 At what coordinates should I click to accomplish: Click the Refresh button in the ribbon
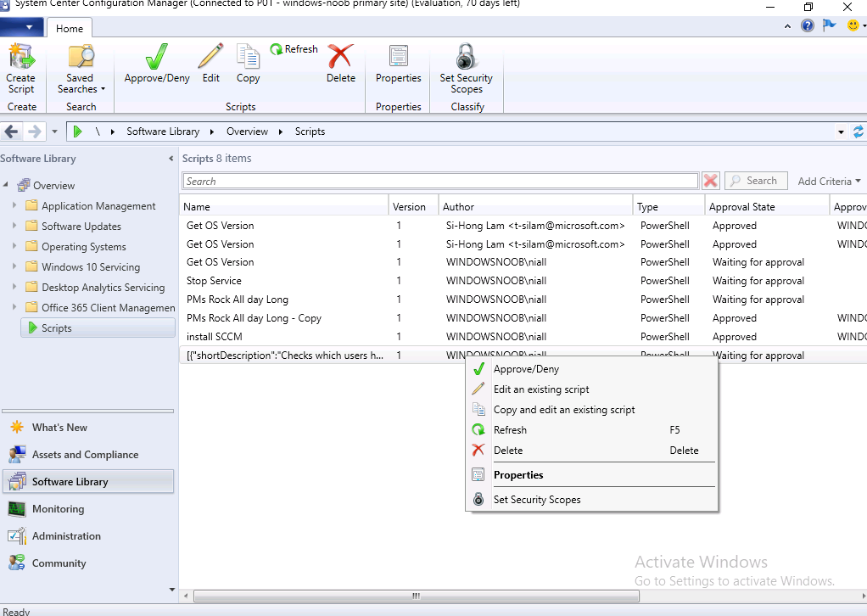[x=294, y=49]
